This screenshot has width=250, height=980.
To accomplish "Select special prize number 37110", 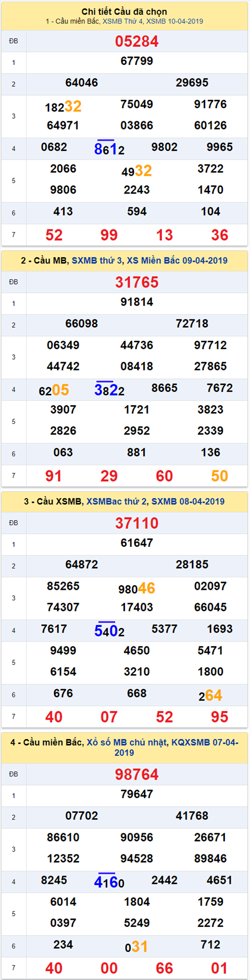I will pyautogui.click(x=137, y=523).
